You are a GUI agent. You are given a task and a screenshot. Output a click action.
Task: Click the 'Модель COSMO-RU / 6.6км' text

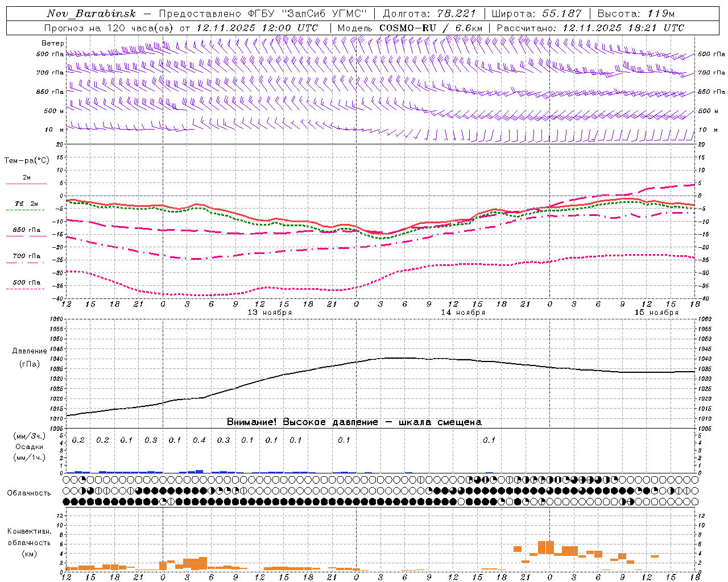(409, 28)
